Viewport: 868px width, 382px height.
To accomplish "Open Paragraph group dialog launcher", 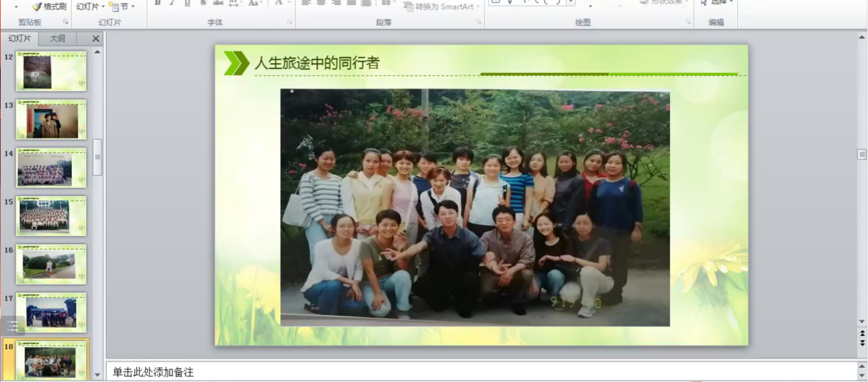I will (x=479, y=23).
